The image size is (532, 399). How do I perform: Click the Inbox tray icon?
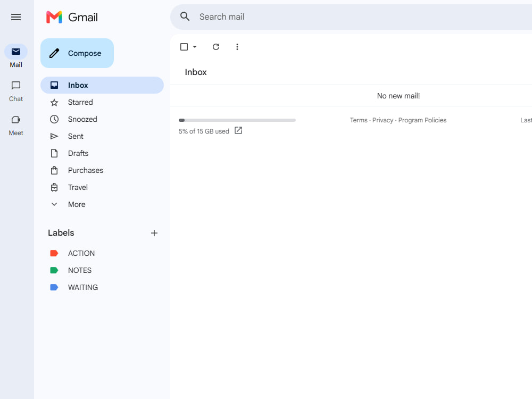[x=54, y=85]
